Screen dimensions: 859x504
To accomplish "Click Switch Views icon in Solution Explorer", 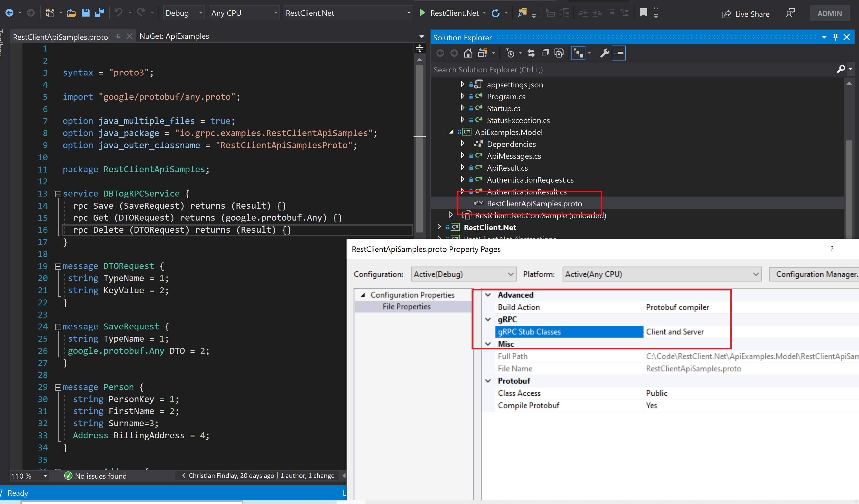I will pyautogui.click(x=483, y=53).
